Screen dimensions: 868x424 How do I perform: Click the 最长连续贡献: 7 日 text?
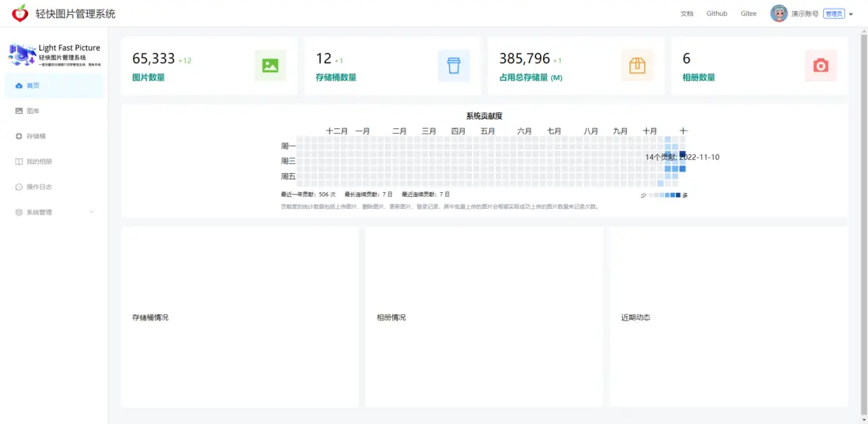368,195
